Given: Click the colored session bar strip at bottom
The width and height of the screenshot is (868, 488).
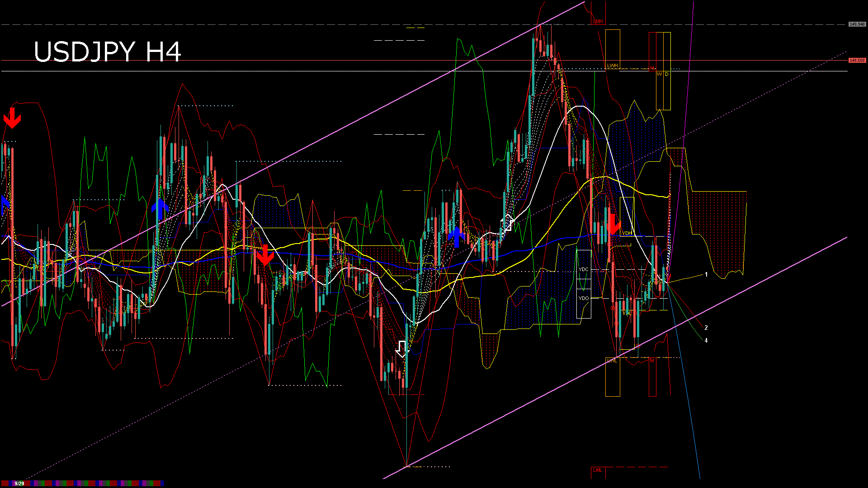Looking at the screenshot, I should (x=90, y=483).
